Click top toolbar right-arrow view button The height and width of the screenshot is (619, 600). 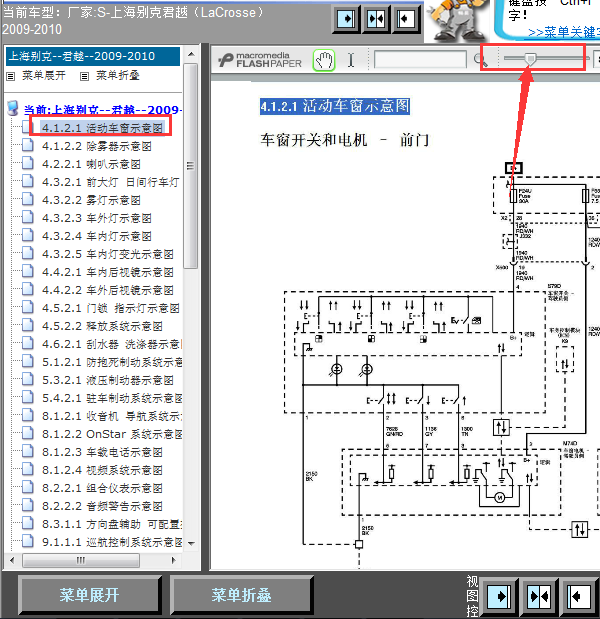[x=346, y=19]
